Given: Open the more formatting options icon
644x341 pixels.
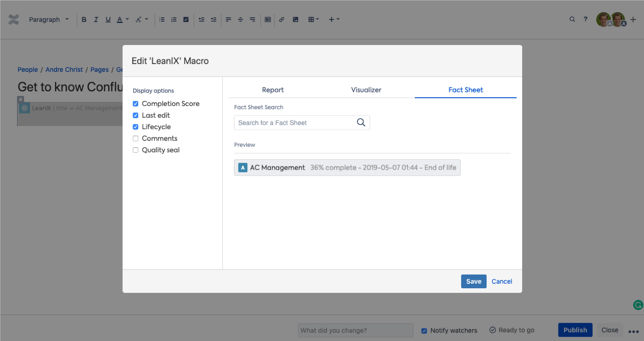Looking at the screenshot, I should [x=141, y=20].
